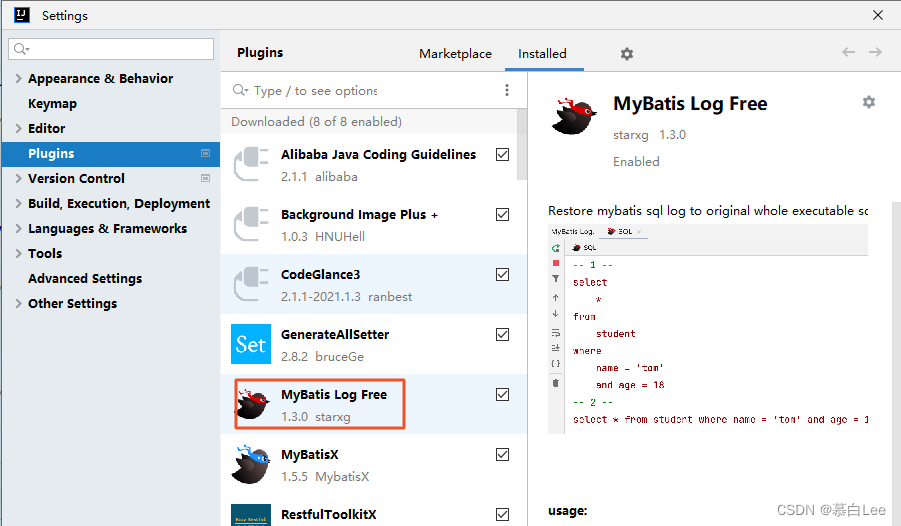The image size is (901, 526).
Task: Select the CodeGlance3 plugin name
Action: (x=320, y=275)
